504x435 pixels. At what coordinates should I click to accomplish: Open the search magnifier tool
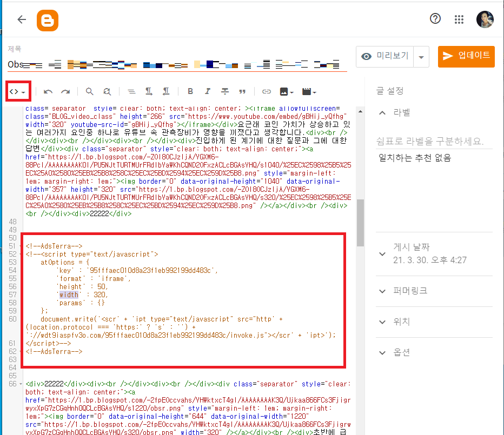(x=89, y=91)
